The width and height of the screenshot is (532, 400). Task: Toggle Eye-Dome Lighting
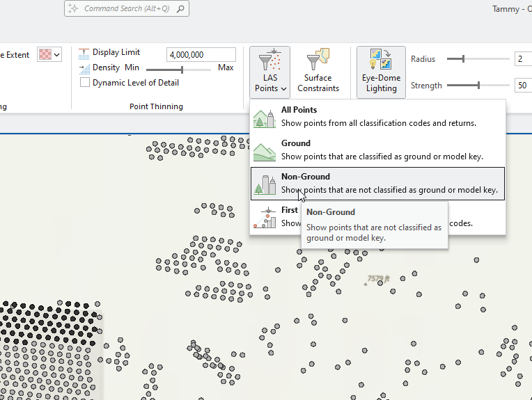381,72
